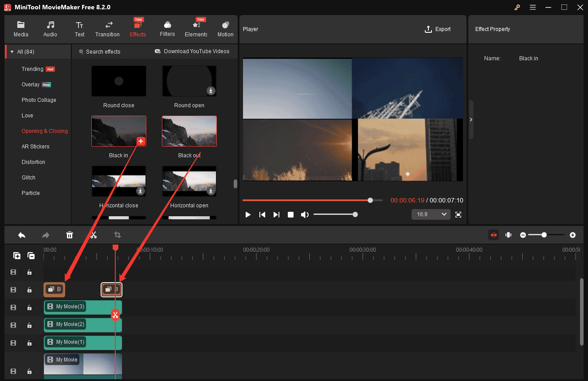
Task: Mute the player volume
Action: (x=305, y=215)
